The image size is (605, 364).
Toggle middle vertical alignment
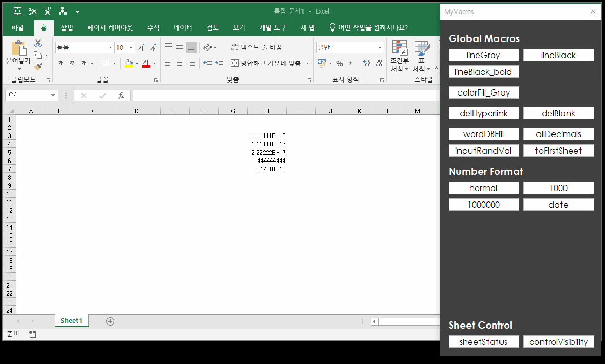[180, 47]
